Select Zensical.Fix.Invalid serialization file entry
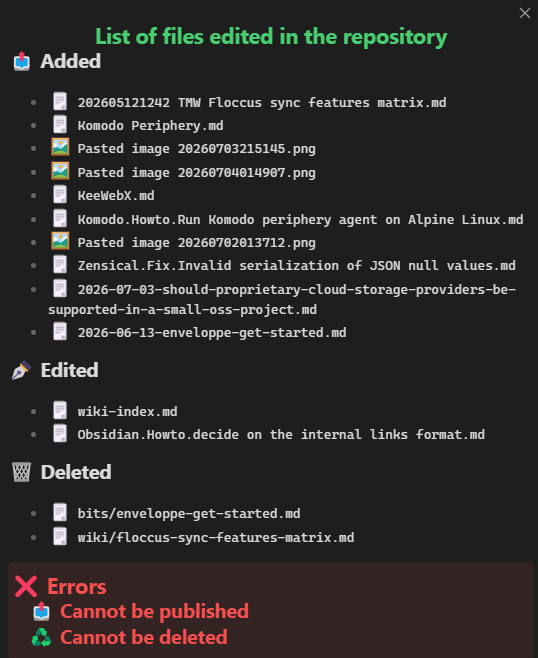 [x=296, y=266]
